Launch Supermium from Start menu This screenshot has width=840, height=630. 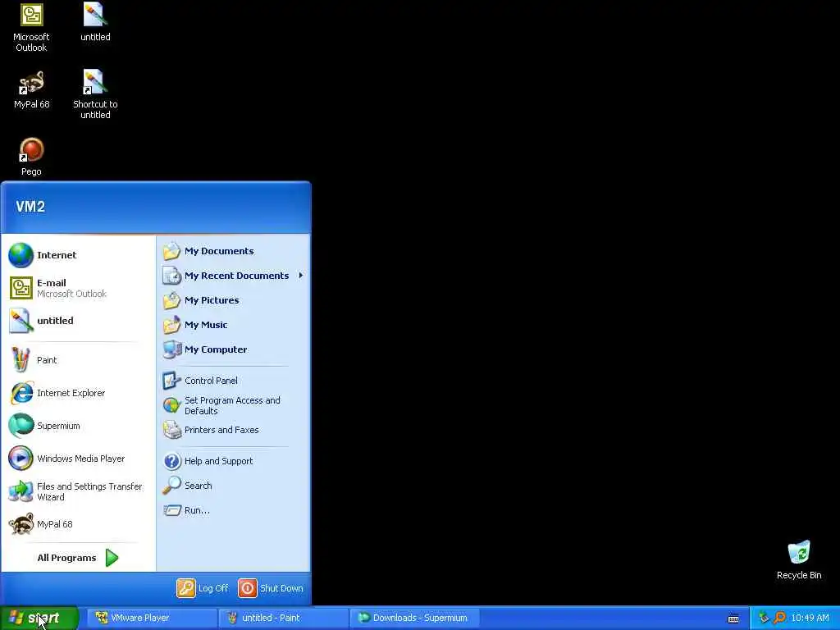click(79, 426)
